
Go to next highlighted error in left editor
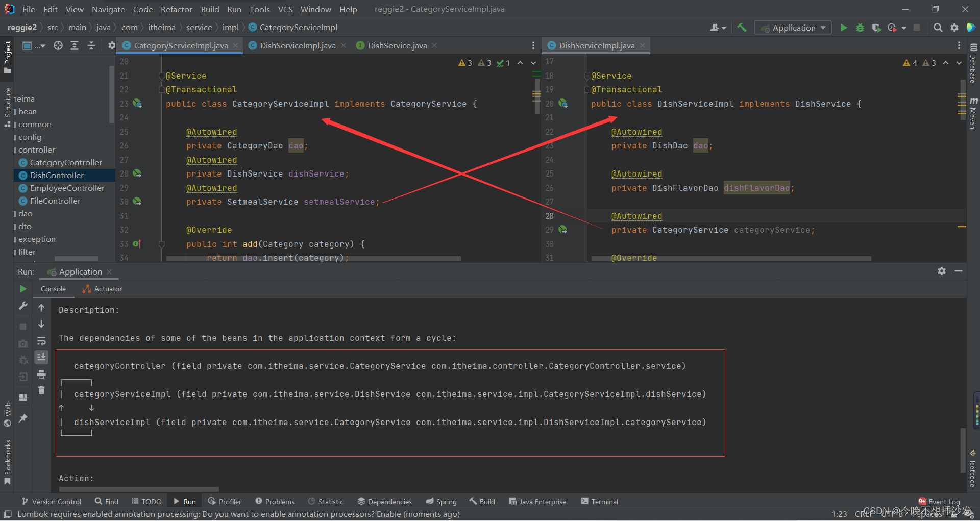tap(533, 63)
